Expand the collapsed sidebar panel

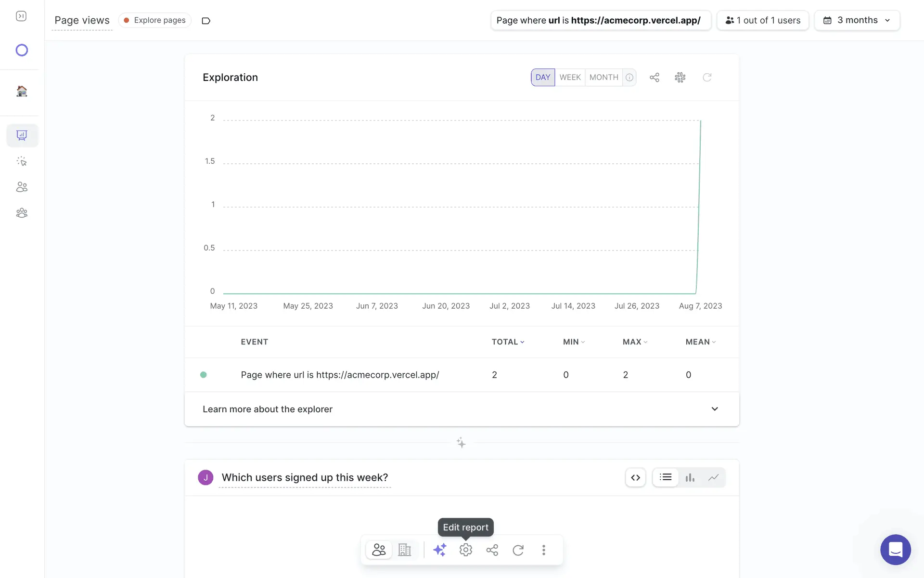click(x=21, y=16)
